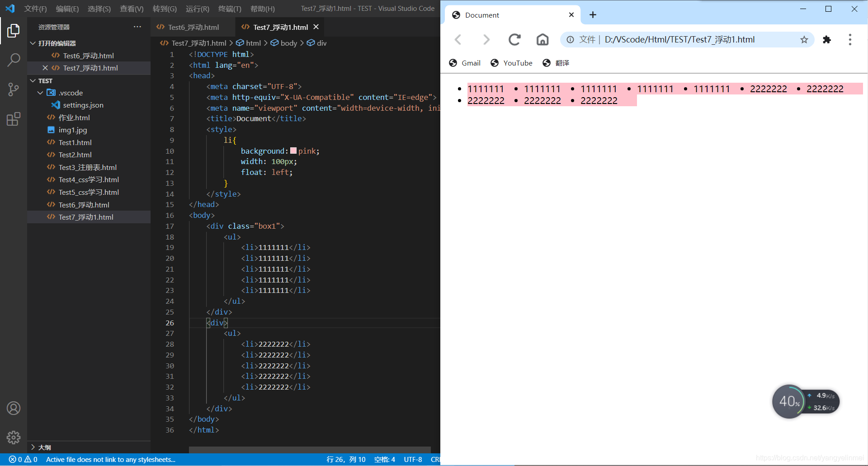Click the UTF-8 encoding status
The image size is (868, 466).
413,459
